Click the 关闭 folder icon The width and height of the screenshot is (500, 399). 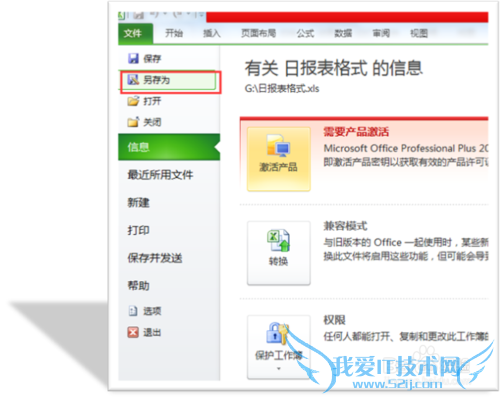point(133,122)
